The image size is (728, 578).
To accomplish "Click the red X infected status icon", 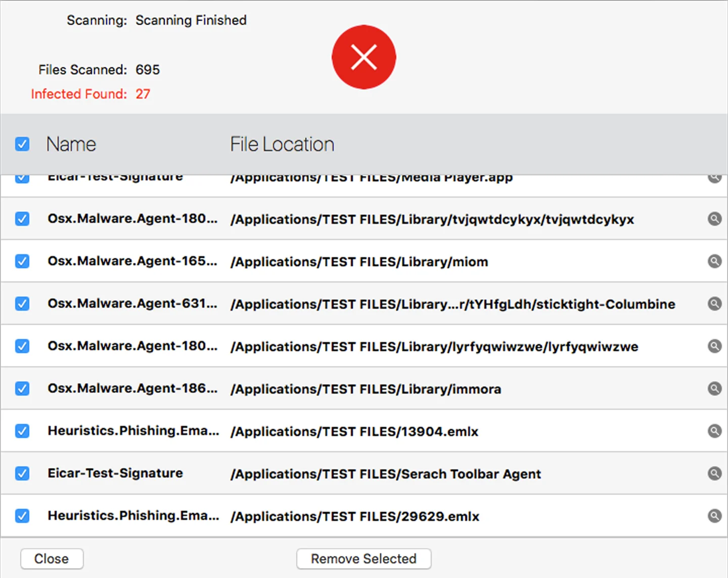I will click(x=364, y=57).
